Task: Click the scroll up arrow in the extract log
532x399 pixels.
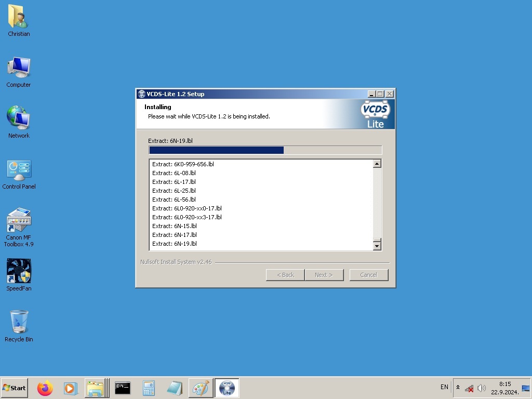Action: pos(377,164)
